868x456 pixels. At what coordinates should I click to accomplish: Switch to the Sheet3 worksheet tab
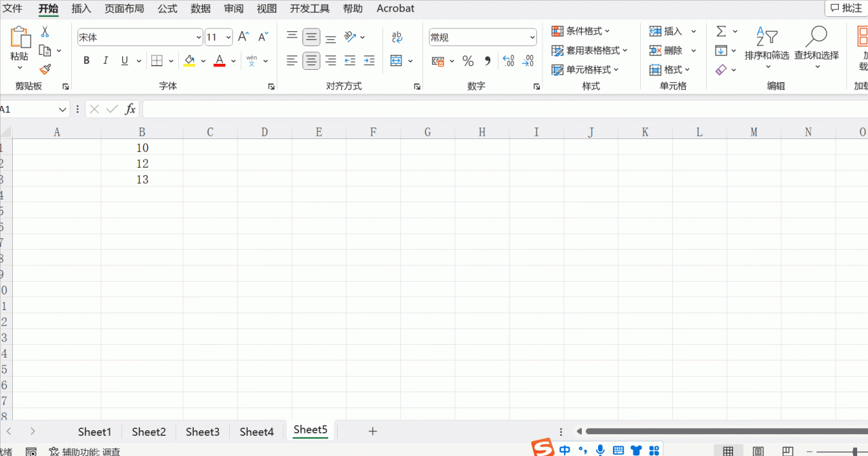point(203,432)
